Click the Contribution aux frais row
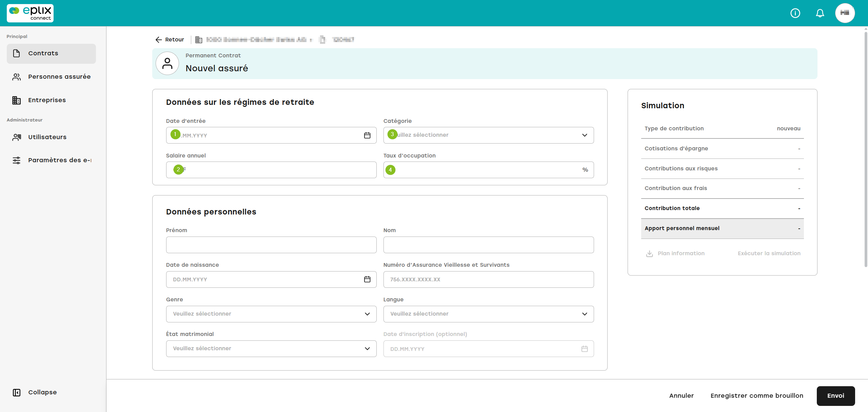This screenshot has height=412, width=868. (x=722, y=188)
